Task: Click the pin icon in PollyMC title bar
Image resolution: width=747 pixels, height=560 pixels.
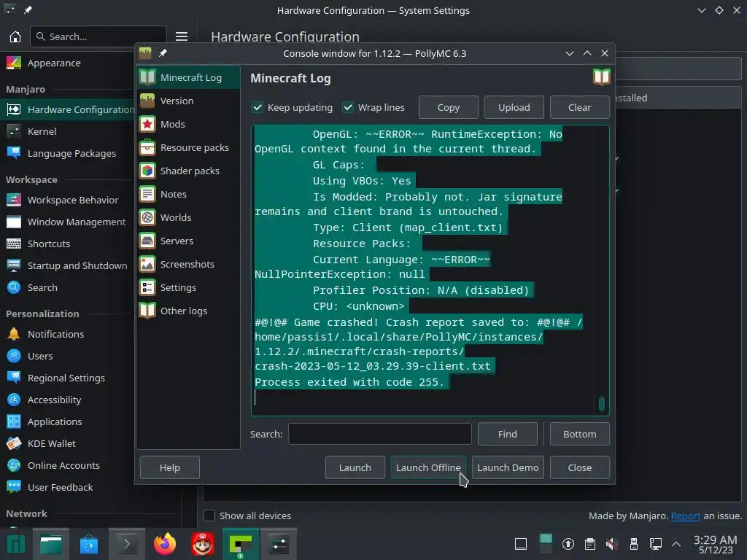Action: point(163,52)
